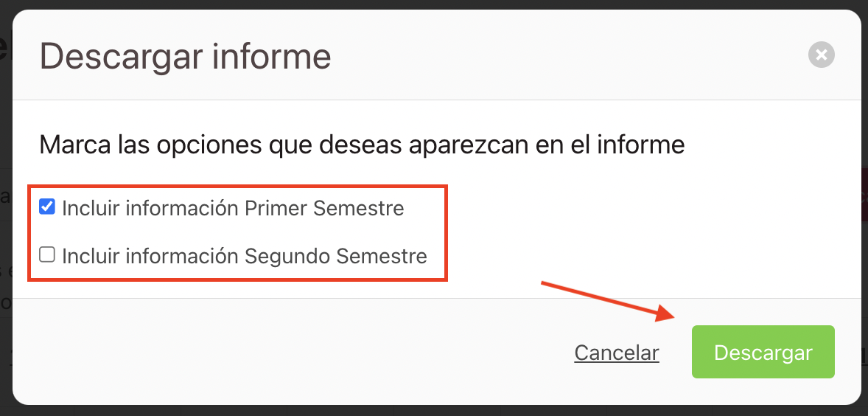The image size is (868, 416).
Task: Click the Descargar green button
Action: click(x=763, y=352)
